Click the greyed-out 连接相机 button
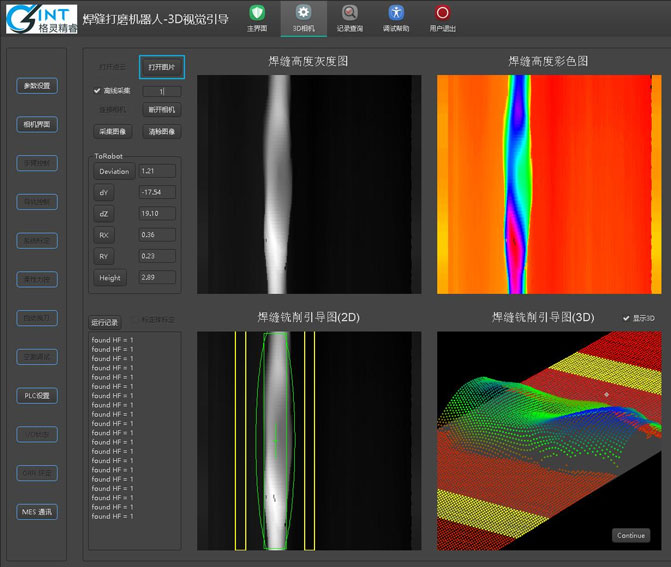This screenshot has width=671, height=567. coord(113,110)
